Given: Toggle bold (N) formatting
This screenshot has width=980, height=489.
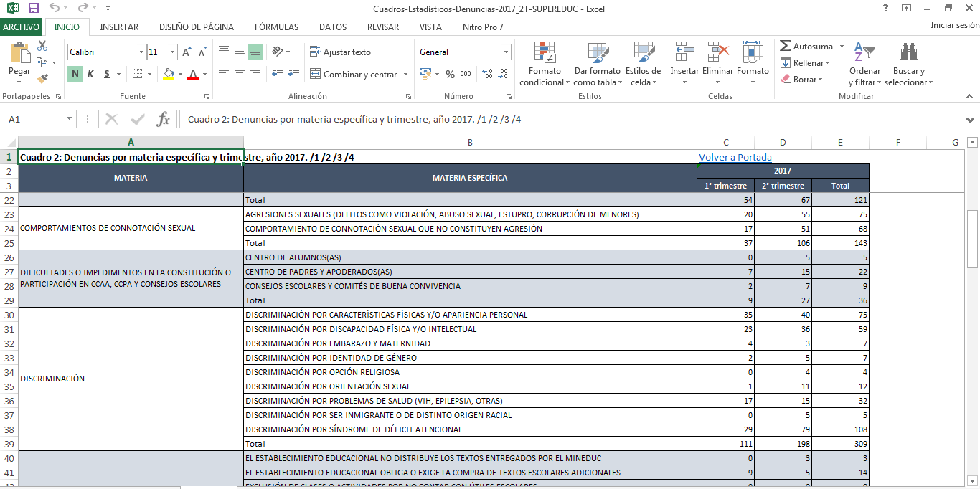Looking at the screenshot, I should [75, 74].
